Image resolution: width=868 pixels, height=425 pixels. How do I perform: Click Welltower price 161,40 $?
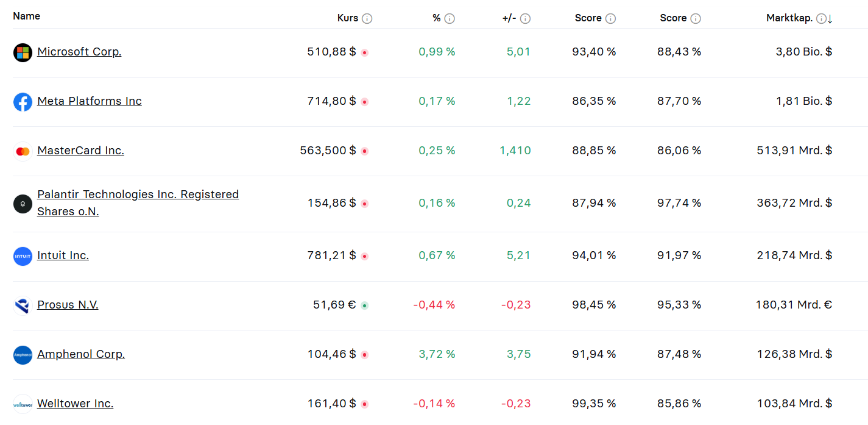(x=331, y=403)
